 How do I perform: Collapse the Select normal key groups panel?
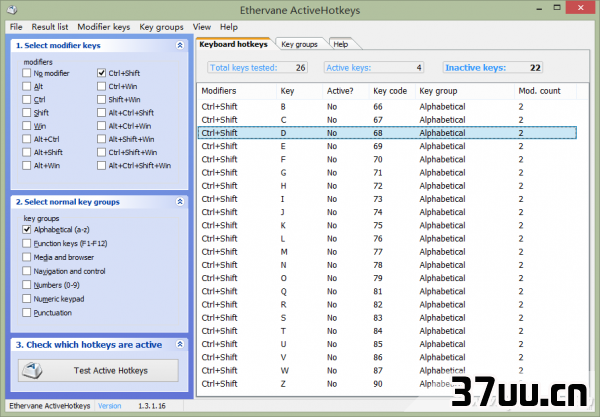pos(180,202)
